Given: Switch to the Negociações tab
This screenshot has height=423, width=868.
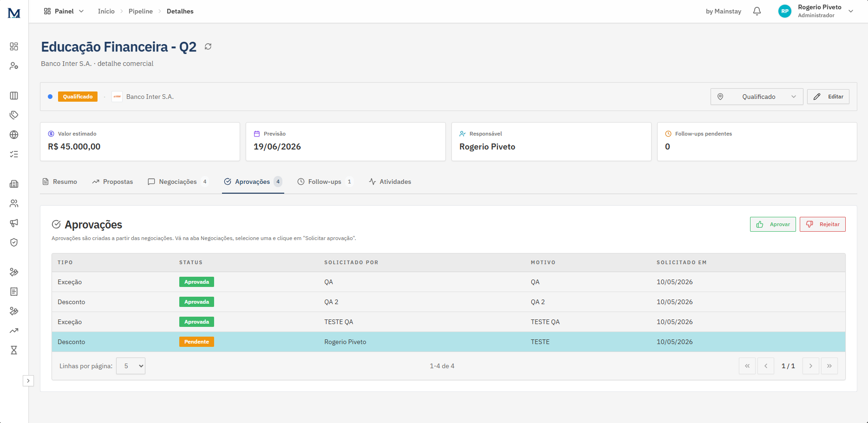Looking at the screenshot, I should (x=178, y=182).
